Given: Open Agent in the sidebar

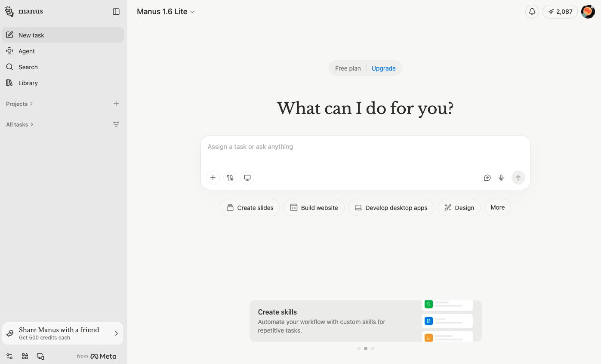Looking at the screenshot, I should click(63, 51).
